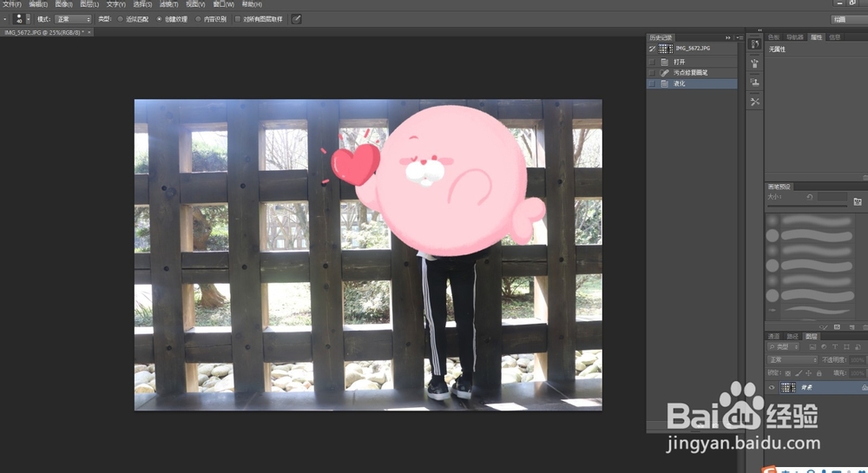Collapse History panel with double-arrow icon
868x473 pixels.
[728, 37]
